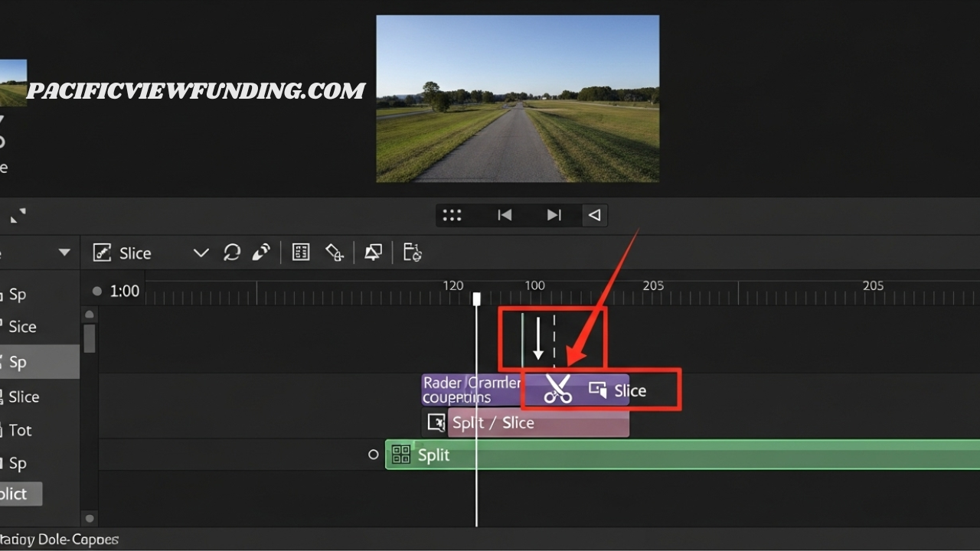Click the checkerboard icon on the Split clip
This screenshot has width=980, height=551.
pyautogui.click(x=400, y=454)
